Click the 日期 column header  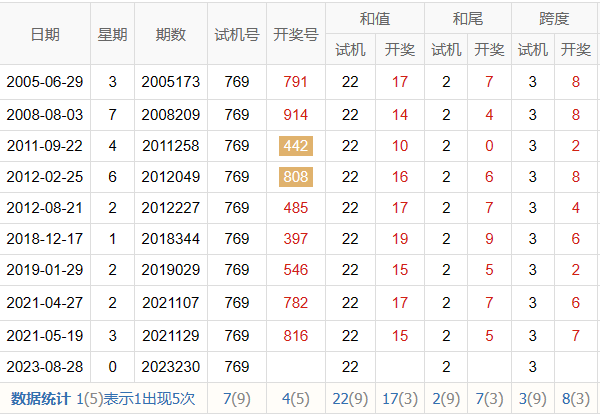[45, 34]
